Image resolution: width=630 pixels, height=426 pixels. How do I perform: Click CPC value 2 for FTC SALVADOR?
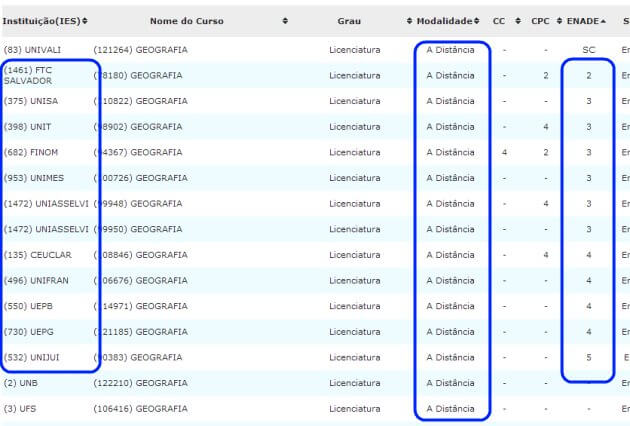[546, 76]
